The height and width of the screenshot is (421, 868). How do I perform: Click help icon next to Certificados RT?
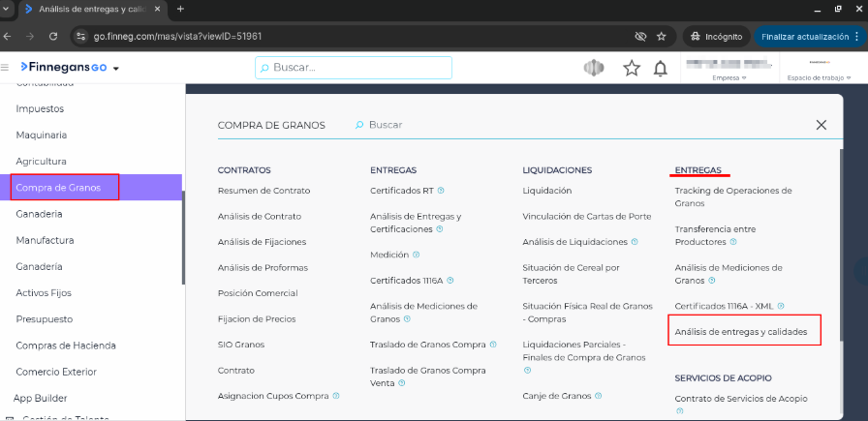tap(441, 191)
